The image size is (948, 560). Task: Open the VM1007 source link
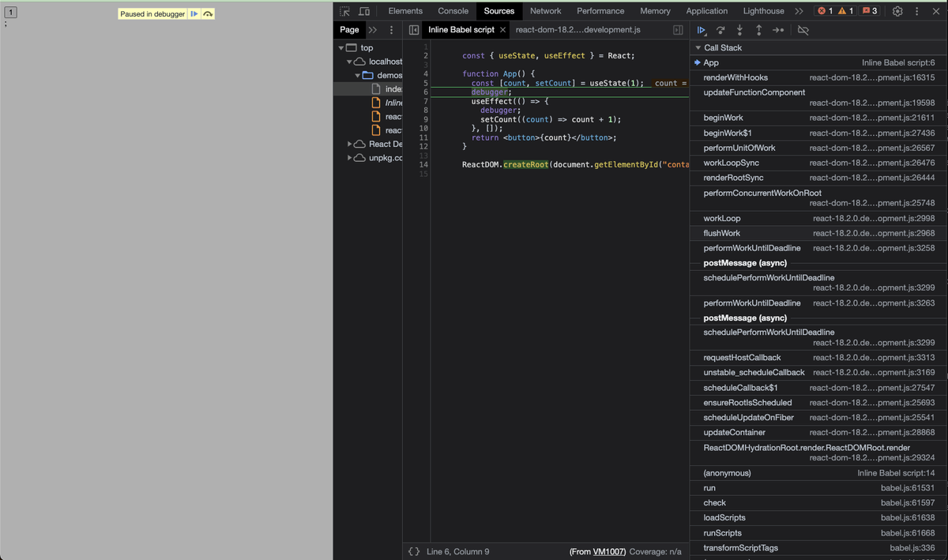click(609, 551)
